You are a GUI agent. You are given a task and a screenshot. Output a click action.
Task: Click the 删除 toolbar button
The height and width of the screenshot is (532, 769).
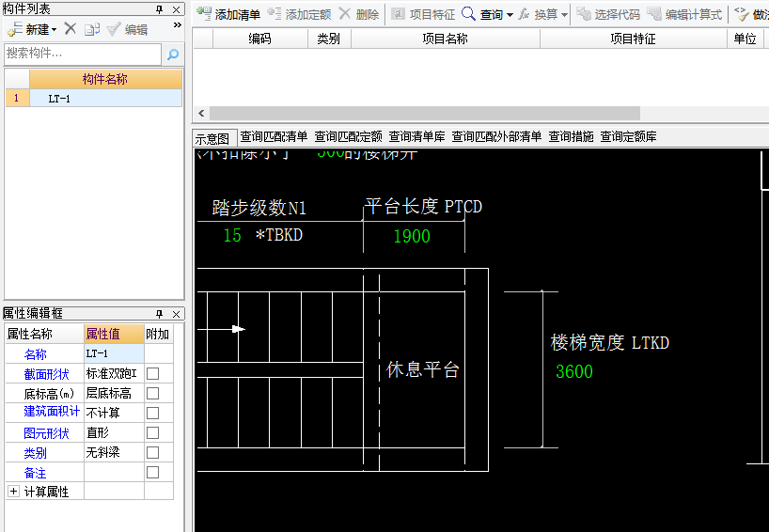pos(359,14)
